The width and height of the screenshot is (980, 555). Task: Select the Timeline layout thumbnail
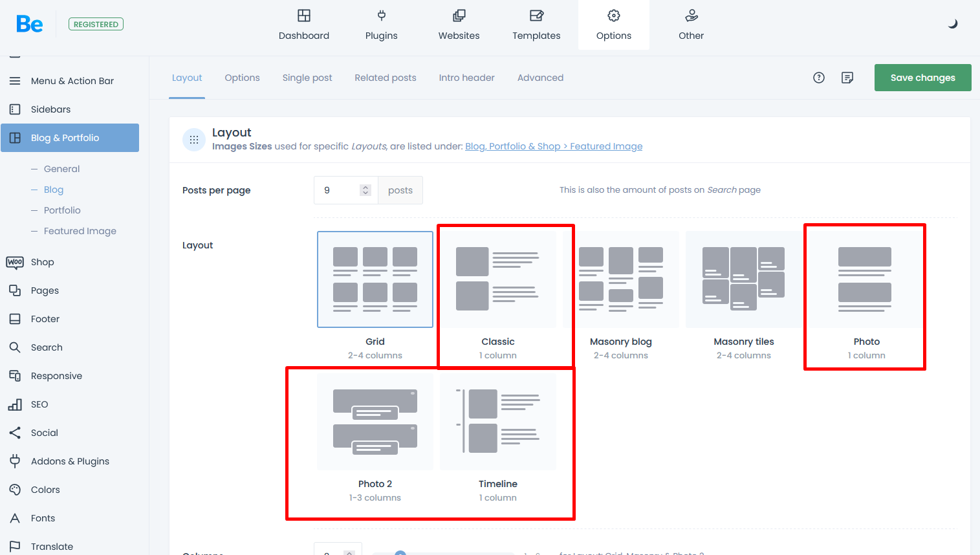click(498, 422)
